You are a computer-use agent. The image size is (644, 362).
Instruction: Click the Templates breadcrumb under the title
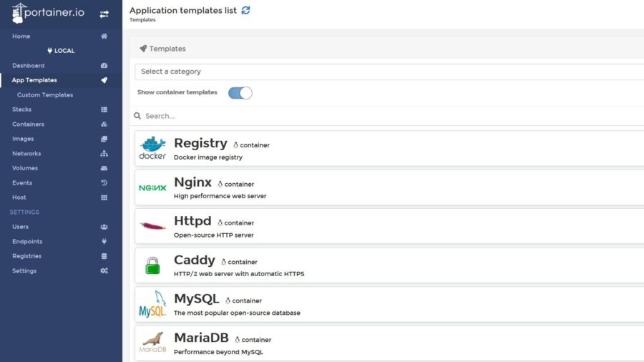142,20
